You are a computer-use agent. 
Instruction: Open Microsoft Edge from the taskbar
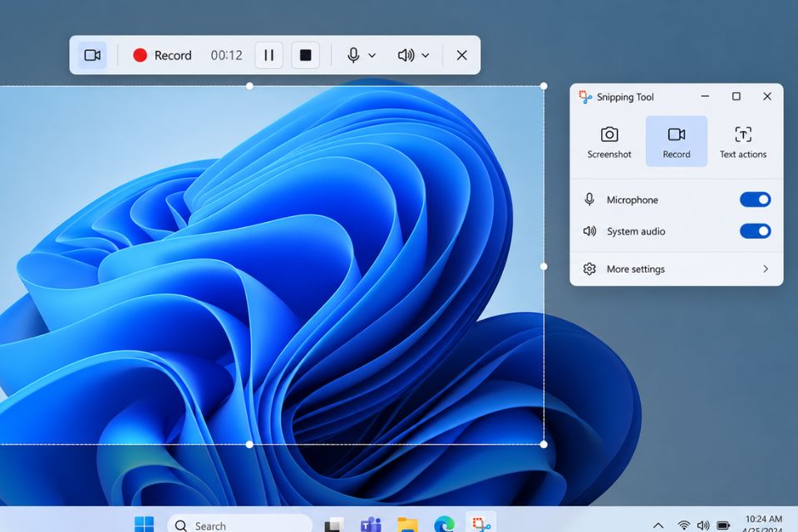pos(444,525)
